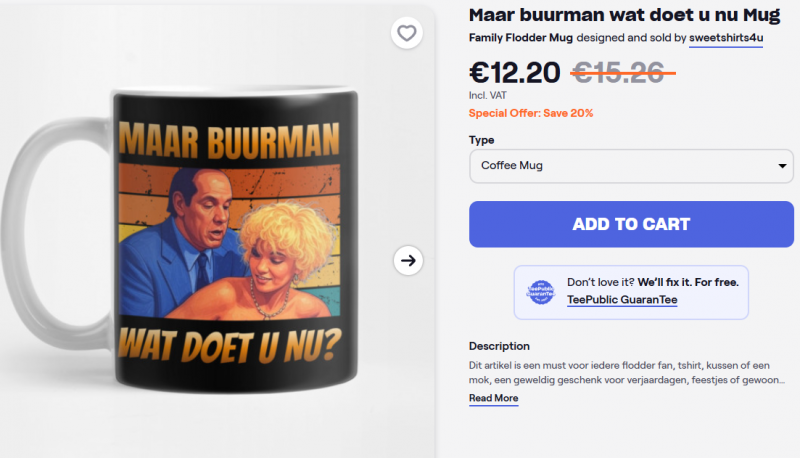Click the Incl. VAT note

(x=488, y=95)
